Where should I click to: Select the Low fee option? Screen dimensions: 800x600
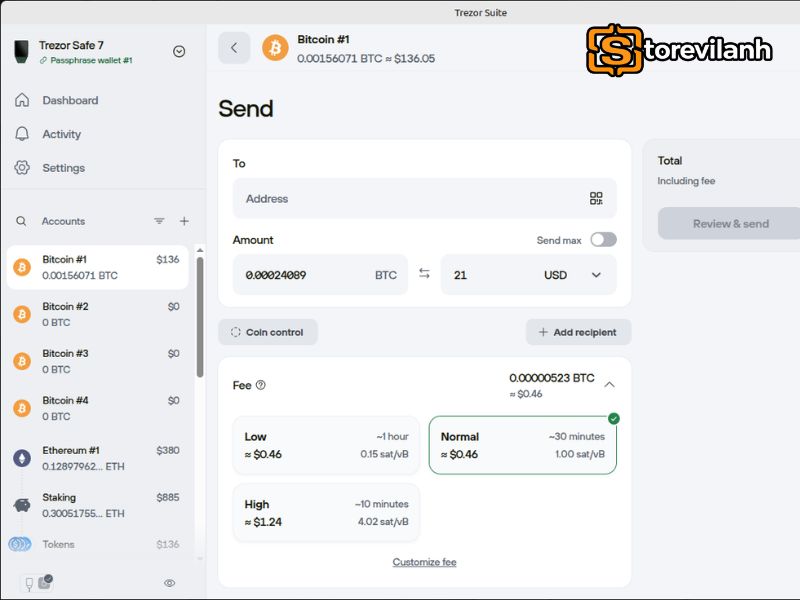(327, 445)
